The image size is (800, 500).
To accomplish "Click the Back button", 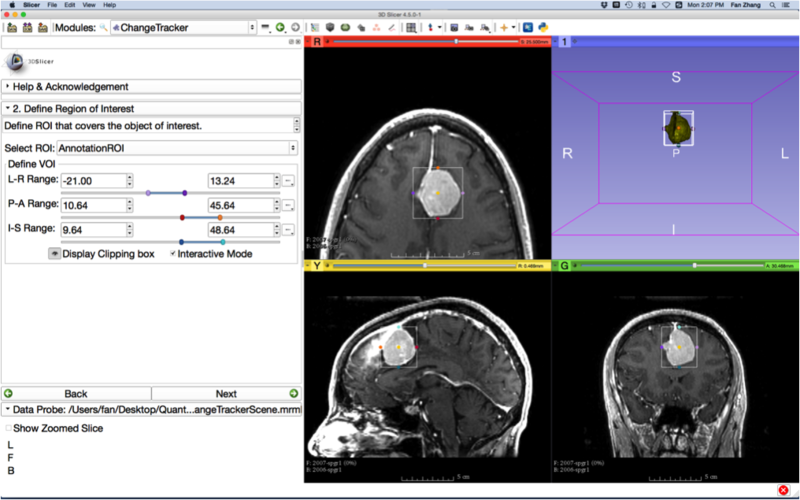I will tap(76, 394).
